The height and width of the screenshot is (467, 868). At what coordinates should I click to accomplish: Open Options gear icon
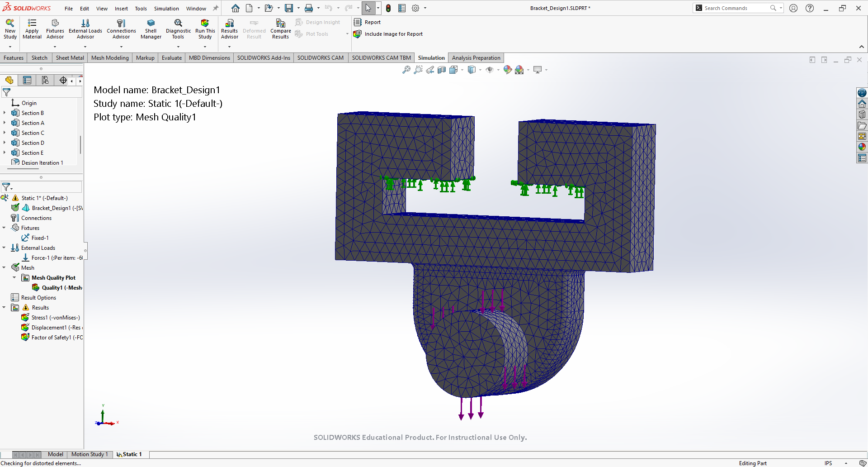pyautogui.click(x=415, y=8)
